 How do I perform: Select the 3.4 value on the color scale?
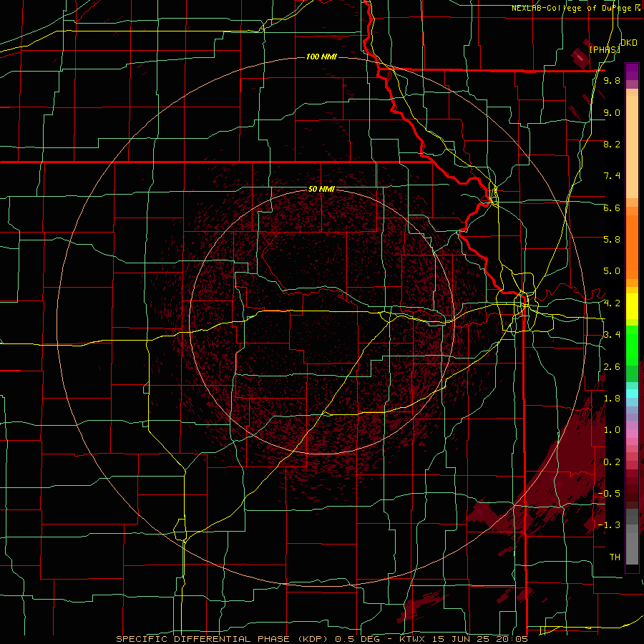(612, 335)
